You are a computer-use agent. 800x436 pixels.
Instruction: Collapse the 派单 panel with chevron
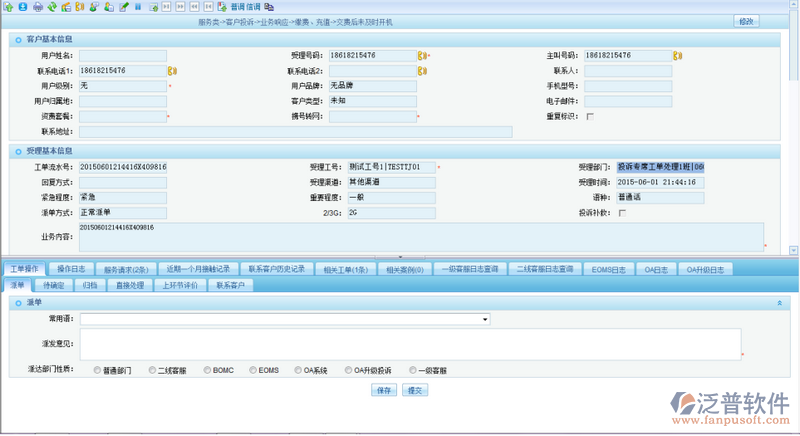778,302
